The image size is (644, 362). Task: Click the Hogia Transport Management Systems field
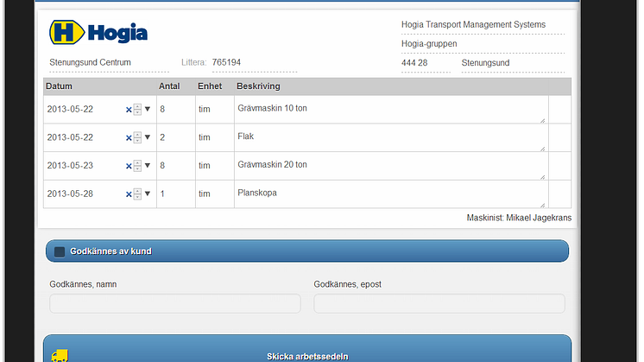(483, 25)
